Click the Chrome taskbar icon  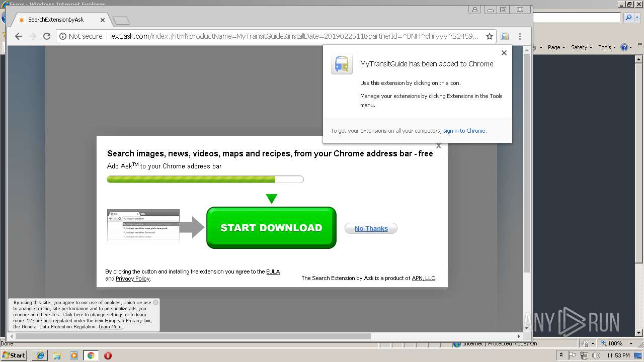point(91,355)
